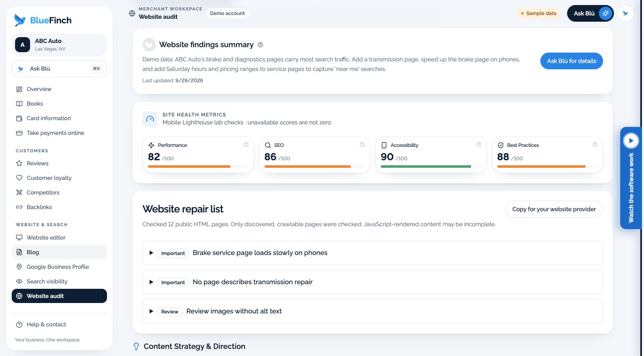Click the Help & contact question icon
Image resolution: width=644 pixels, height=356 pixels.
[19, 324]
